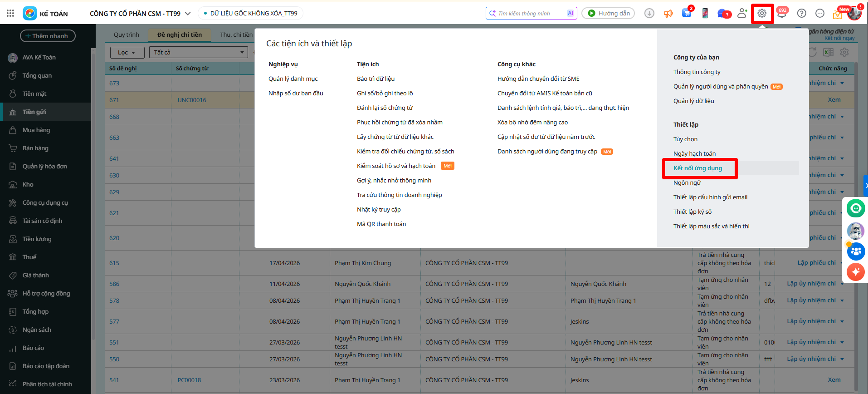Open Quản lý danh mục
Viewport: 868px width, 394px height.
coord(293,79)
